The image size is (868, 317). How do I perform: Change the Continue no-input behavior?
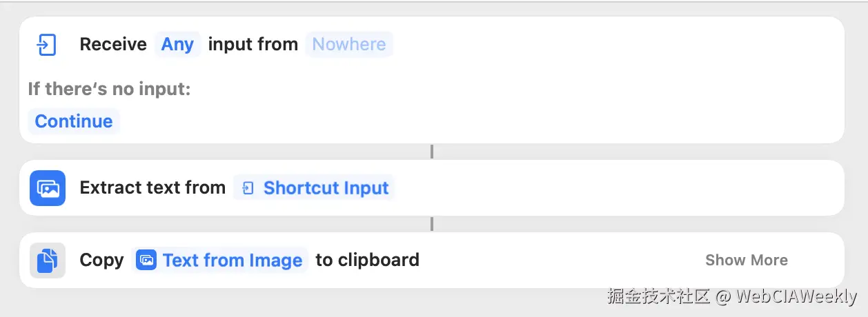74,121
